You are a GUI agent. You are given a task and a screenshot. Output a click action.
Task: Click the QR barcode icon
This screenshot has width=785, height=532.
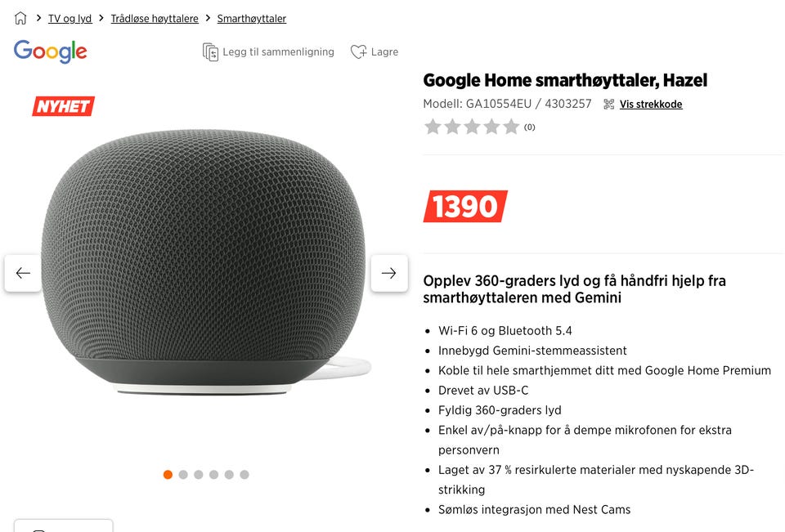[x=608, y=104]
